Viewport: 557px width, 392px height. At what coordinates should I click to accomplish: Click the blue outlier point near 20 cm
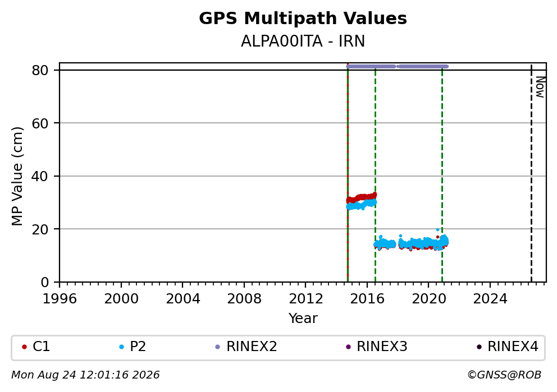tap(437, 229)
